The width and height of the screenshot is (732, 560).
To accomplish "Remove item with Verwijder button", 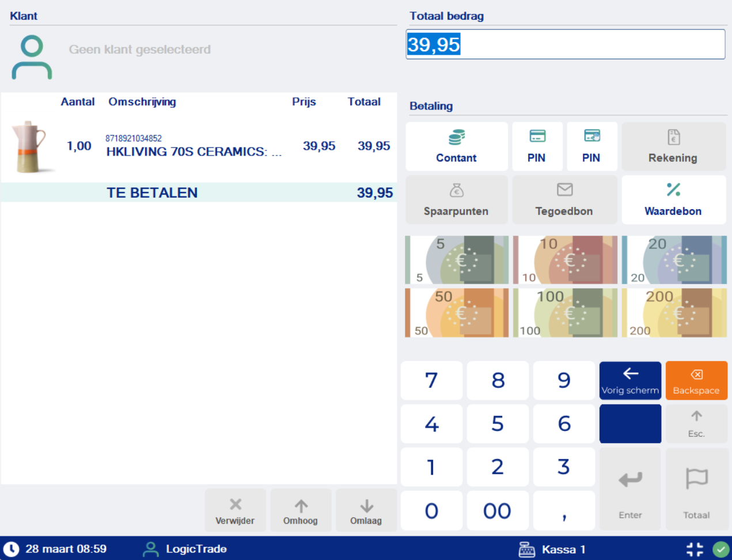I will pyautogui.click(x=235, y=510).
